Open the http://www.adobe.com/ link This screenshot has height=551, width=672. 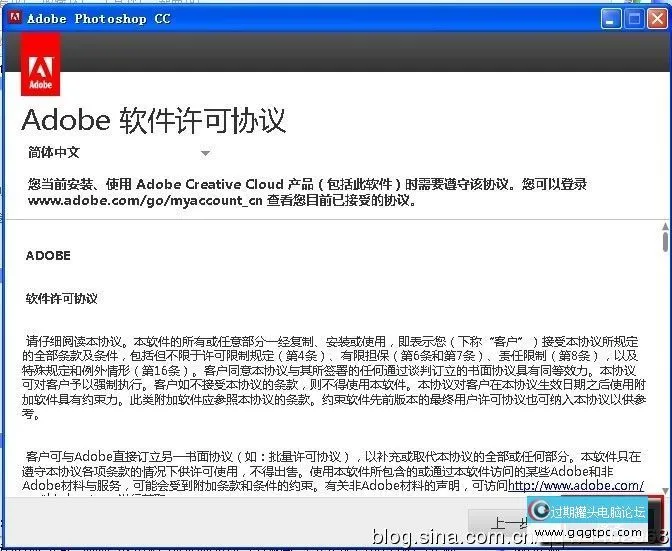point(575,487)
